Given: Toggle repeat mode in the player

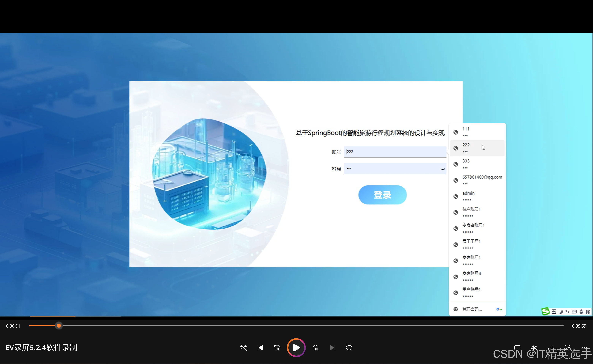Looking at the screenshot, I should point(349,348).
